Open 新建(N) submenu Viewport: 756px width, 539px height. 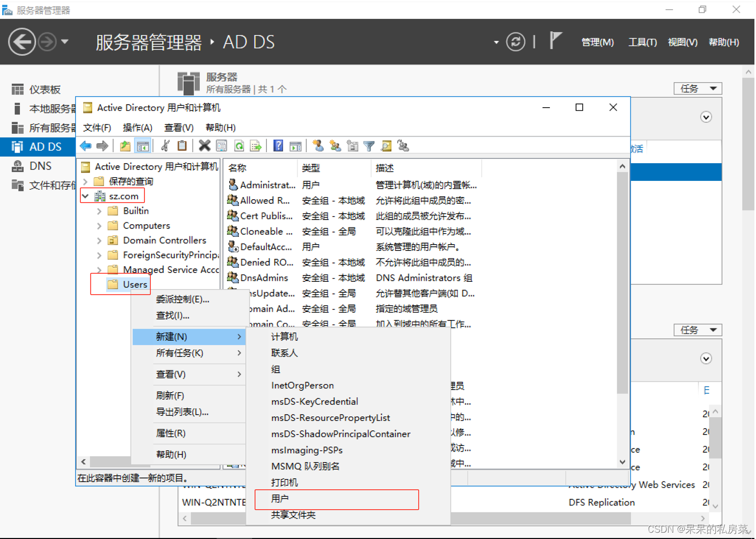(x=188, y=337)
